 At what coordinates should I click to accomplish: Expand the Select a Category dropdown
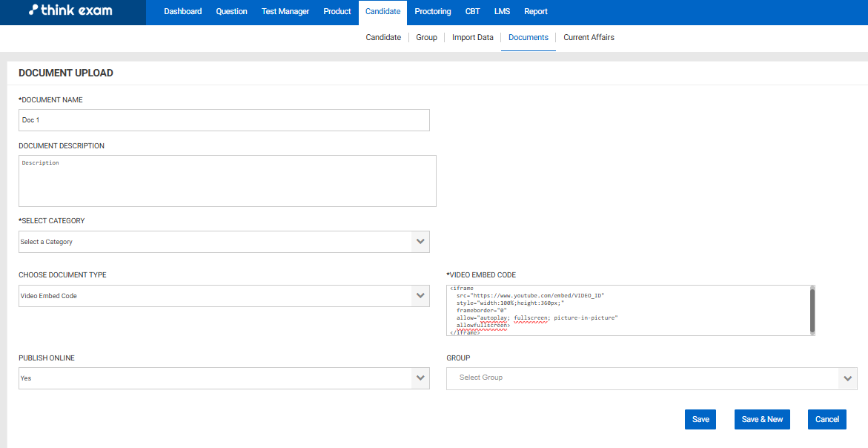224,242
